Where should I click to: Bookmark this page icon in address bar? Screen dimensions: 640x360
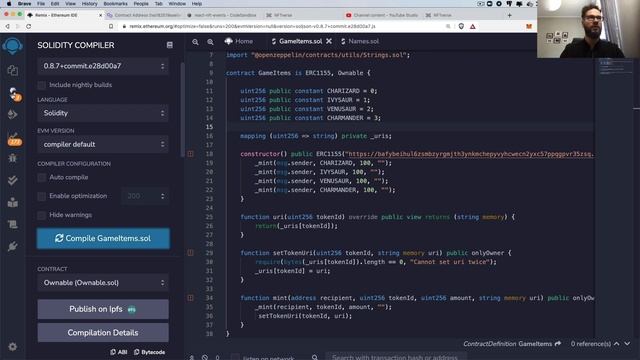(111, 26)
